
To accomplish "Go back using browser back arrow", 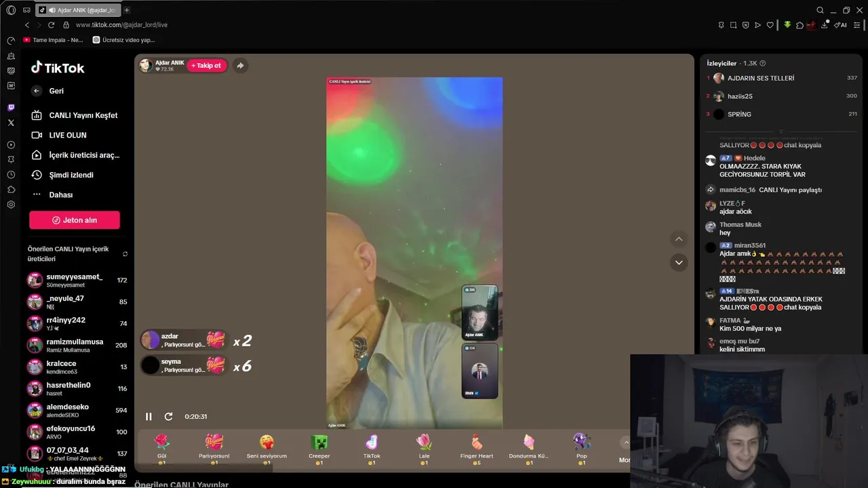I will pyautogui.click(x=27, y=25).
